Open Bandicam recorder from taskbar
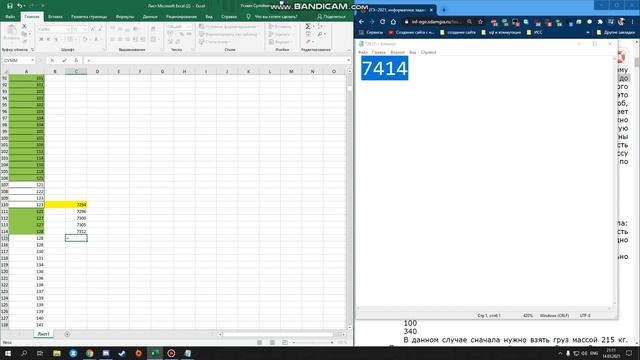 [171, 353]
